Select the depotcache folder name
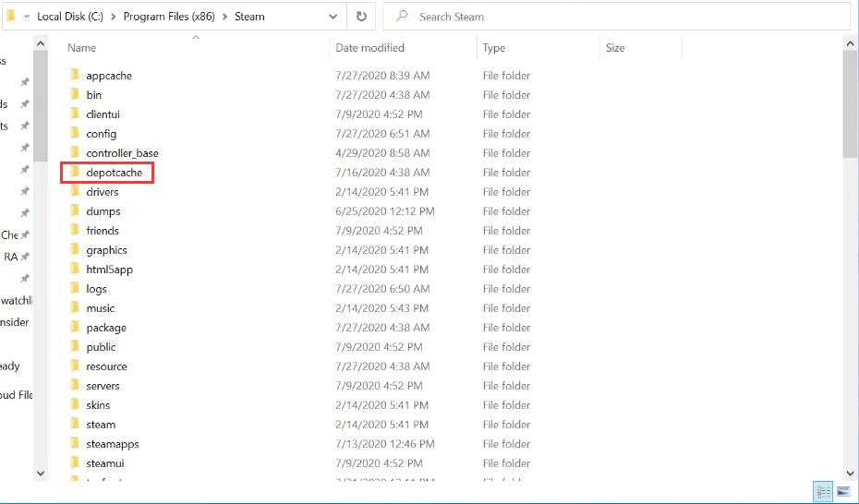Screen dimensions: 859x504 click(x=114, y=173)
